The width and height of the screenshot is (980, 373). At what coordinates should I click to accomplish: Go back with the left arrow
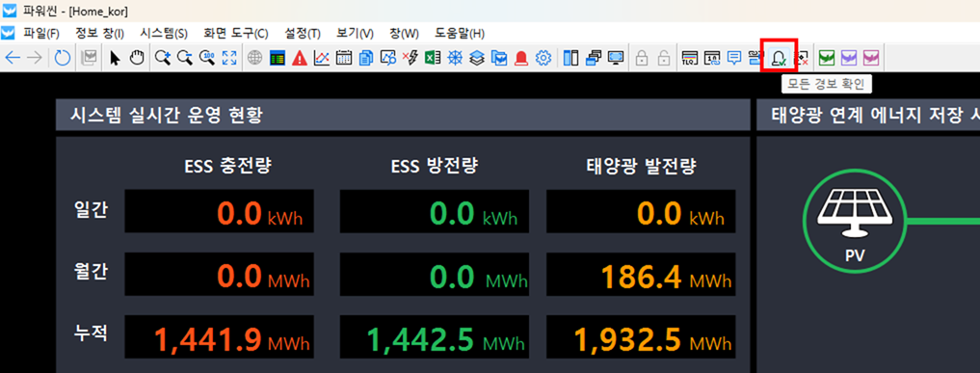tap(13, 58)
